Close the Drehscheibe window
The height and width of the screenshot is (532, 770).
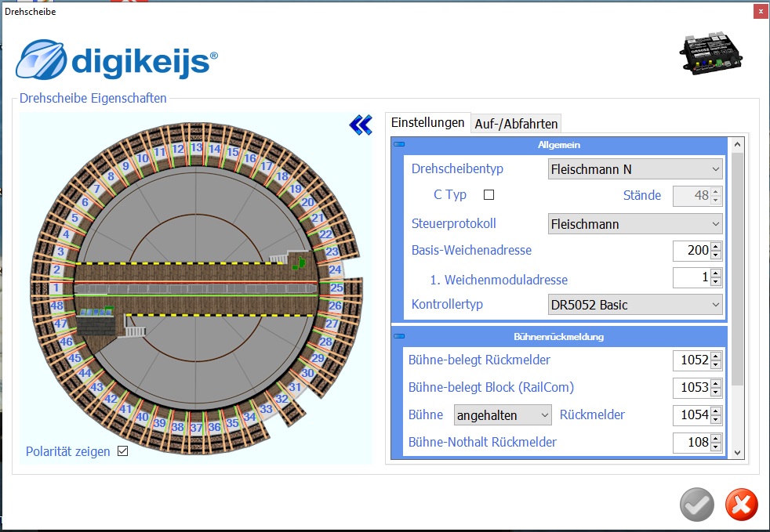tap(761, 11)
